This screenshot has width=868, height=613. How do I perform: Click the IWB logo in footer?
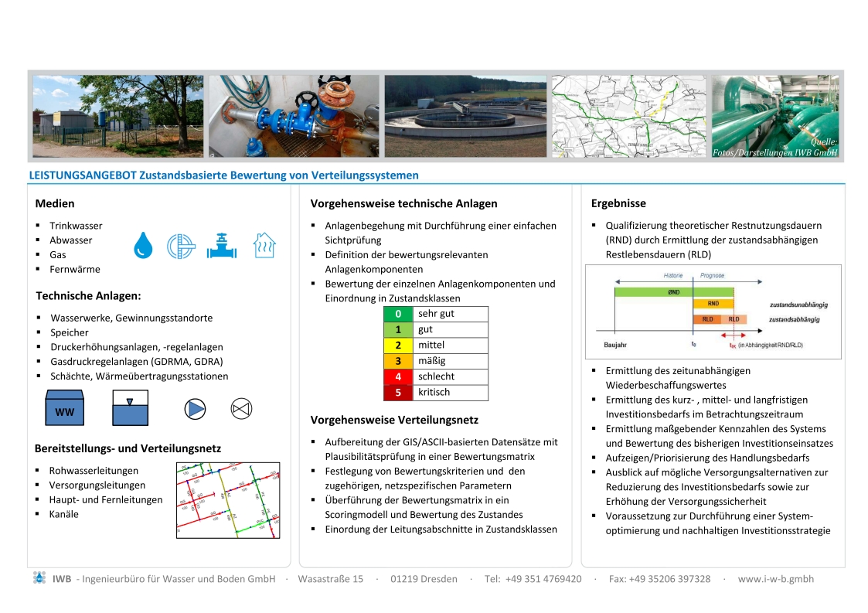(39, 578)
